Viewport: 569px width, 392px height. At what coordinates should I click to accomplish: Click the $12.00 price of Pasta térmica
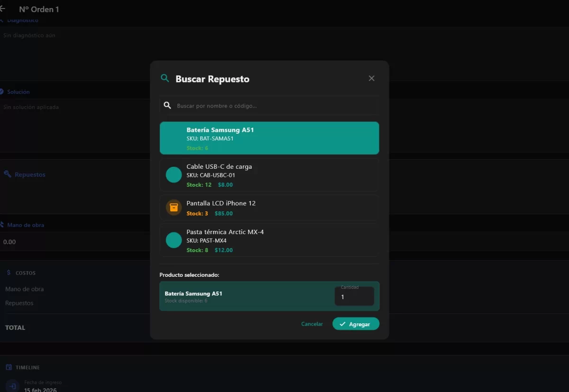click(x=224, y=250)
